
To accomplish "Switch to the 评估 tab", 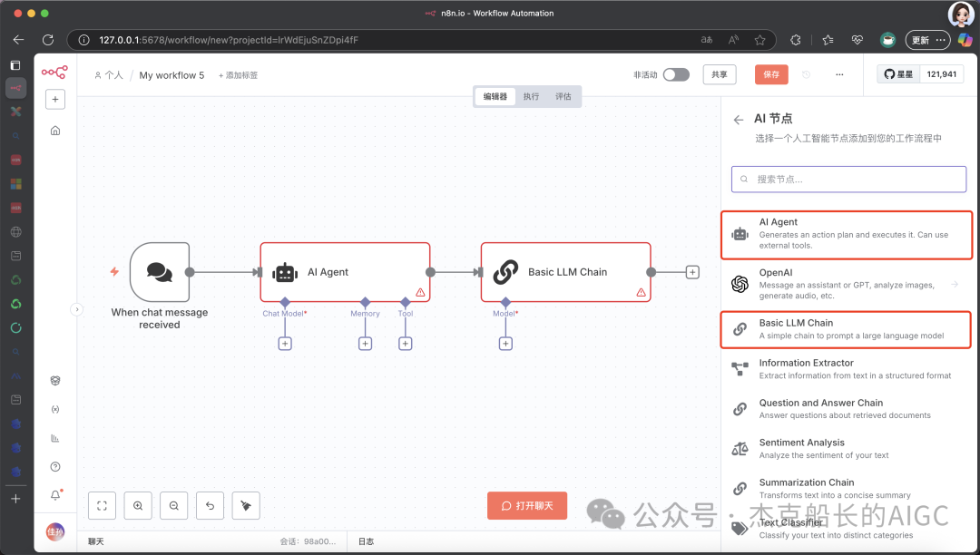I will [x=563, y=96].
